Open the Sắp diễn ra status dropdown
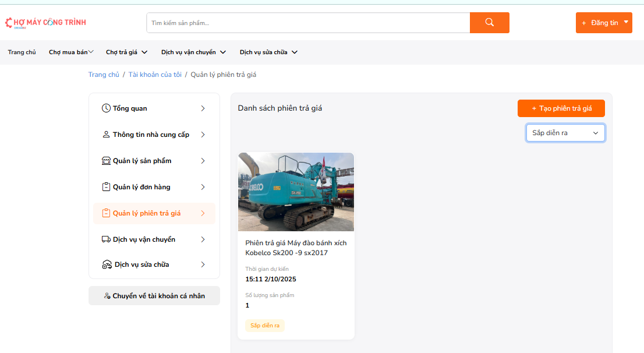This screenshot has height=353, width=644. 565,133
